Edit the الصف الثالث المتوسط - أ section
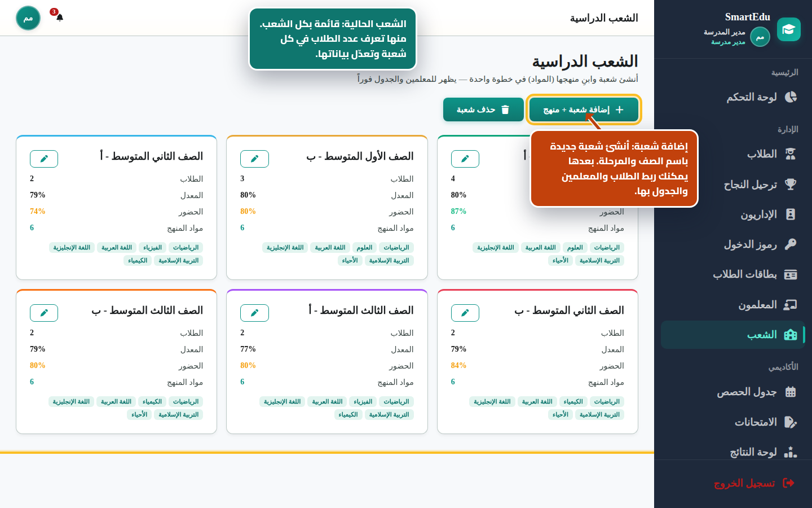This screenshot has width=812, height=508. tap(254, 313)
